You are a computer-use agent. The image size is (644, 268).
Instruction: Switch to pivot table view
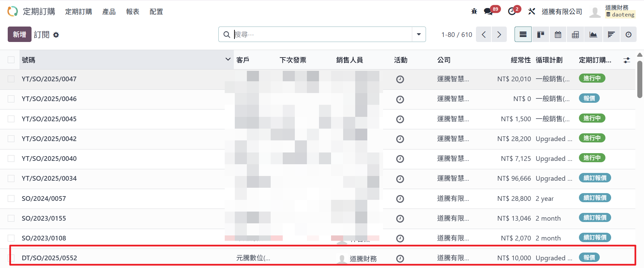click(x=575, y=35)
